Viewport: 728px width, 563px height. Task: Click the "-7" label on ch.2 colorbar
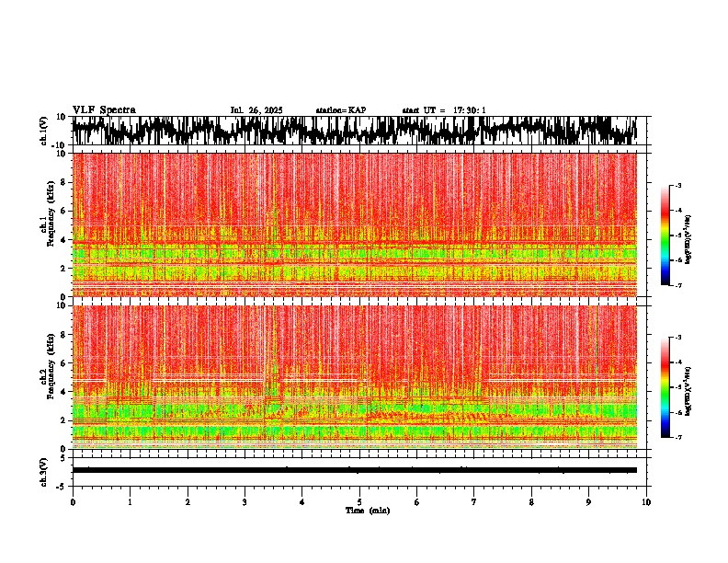coord(678,438)
